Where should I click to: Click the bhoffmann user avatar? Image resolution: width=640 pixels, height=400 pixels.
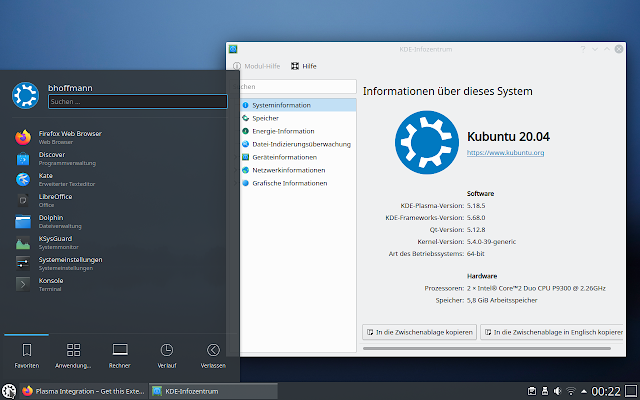pyautogui.click(x=25, y=96)
